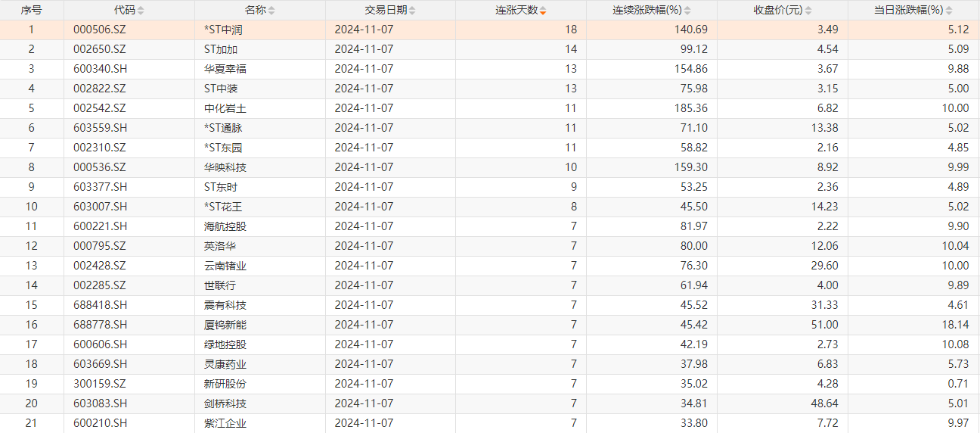Select stock code 603007.SH
Image resolution: width=980 pixels, height=433 pixels.
pos(101,207)
